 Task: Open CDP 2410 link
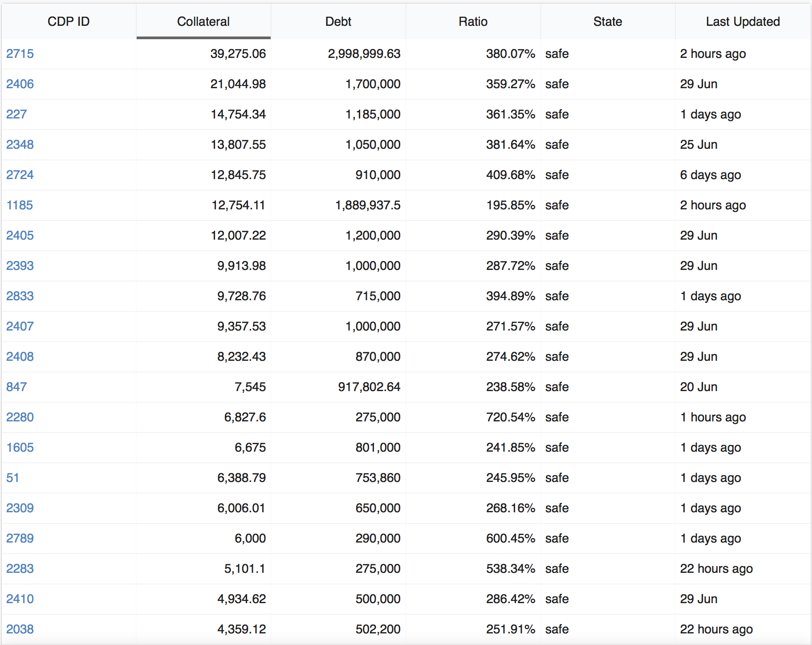(20, 599)
